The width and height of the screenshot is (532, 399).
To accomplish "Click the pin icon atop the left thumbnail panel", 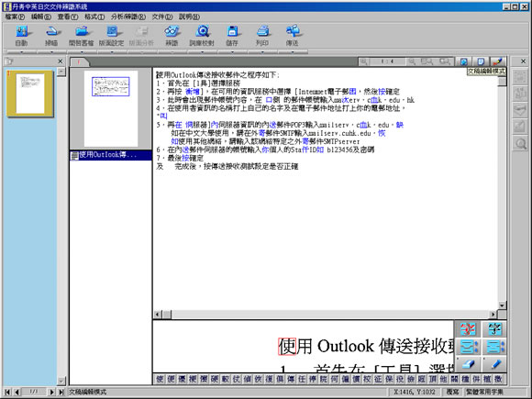I will [x=9, y=61].
